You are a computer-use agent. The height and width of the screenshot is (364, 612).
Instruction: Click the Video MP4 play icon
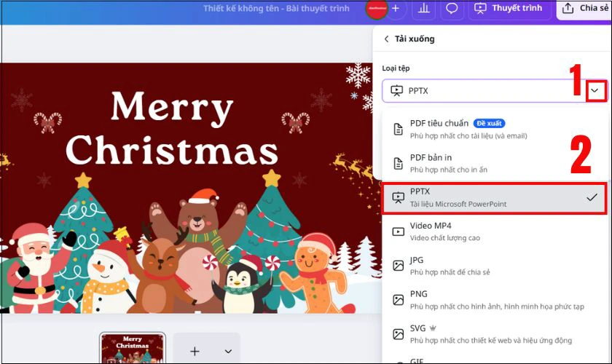coord(398,232)
